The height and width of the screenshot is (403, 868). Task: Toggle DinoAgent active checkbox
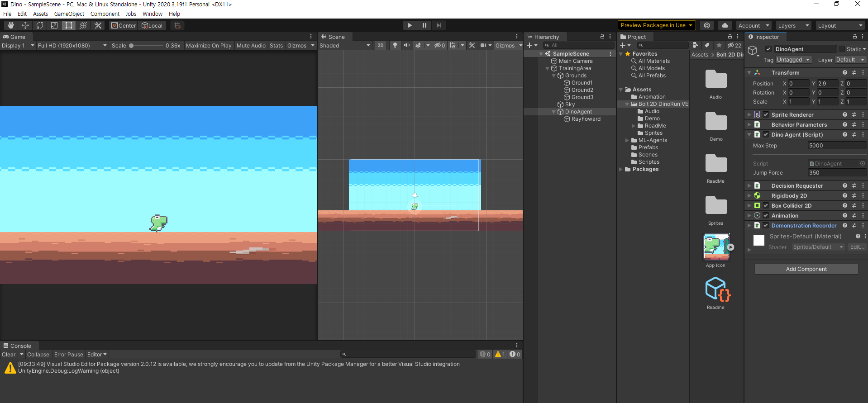[768, 49]
